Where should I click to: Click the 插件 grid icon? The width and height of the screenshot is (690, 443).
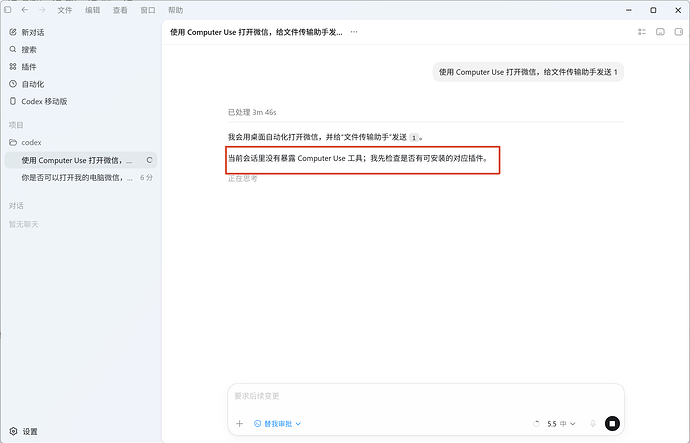pos(13,66)
